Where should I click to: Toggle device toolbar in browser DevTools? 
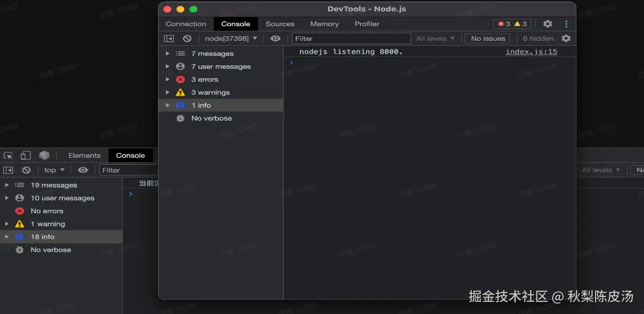[26, 155]
